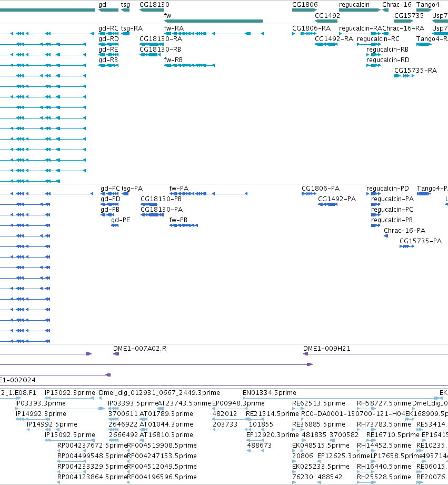The height and width of the screenshot is (485, 448).
Task: Select protein feature regucalcin-PD
Action: pos(373,194)
